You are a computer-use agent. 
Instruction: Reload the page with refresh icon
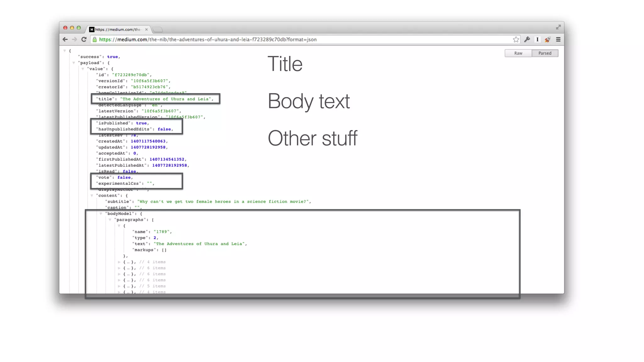[x=84, y=39]
